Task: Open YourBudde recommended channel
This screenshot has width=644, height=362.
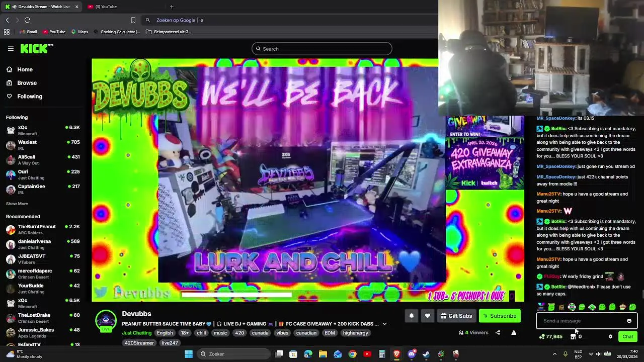Action: point(43,289)
